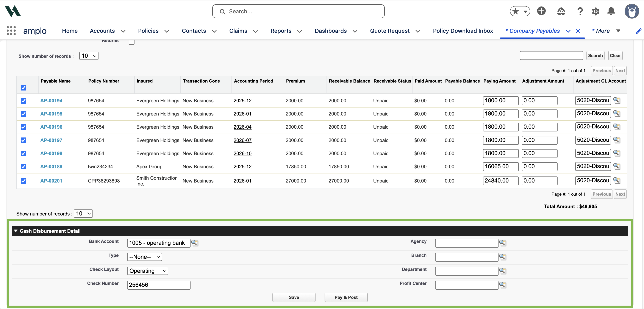Open the Department lookup icon
This screenshot has width=644, height=309.
tap(502, 271)
